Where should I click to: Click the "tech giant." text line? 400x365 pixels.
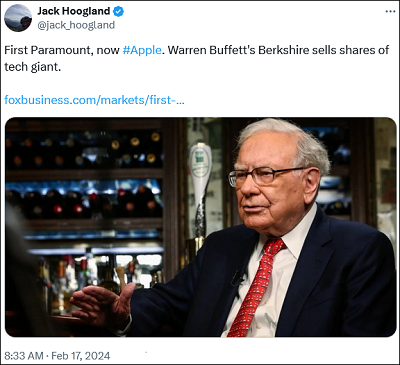coord(33,67)
